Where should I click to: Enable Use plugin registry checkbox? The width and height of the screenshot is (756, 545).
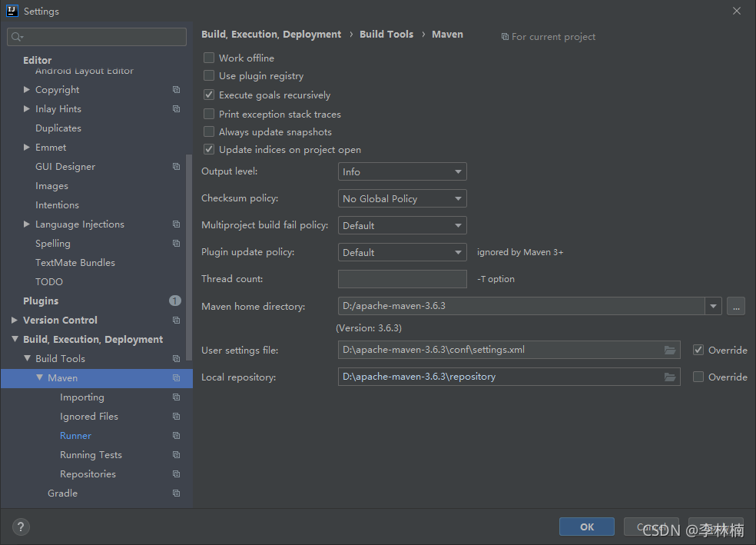tap(209, 76)
